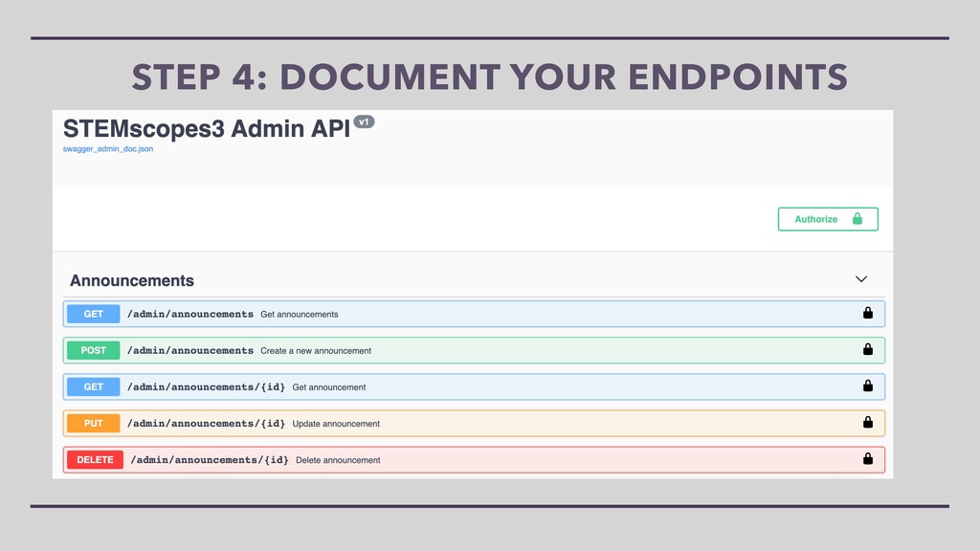Click the DELETE method badge
The height and width of the screenshot is (551, 980).
click(x=95, y=460)
